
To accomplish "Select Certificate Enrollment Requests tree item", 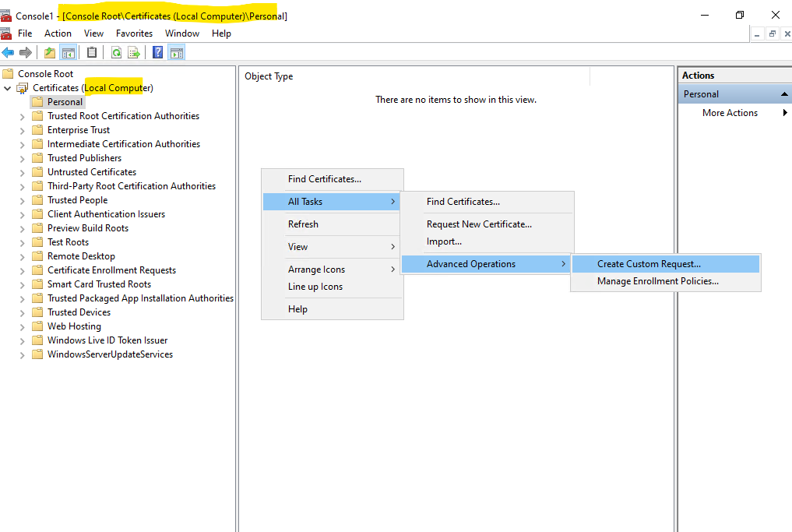I will 111,270.
